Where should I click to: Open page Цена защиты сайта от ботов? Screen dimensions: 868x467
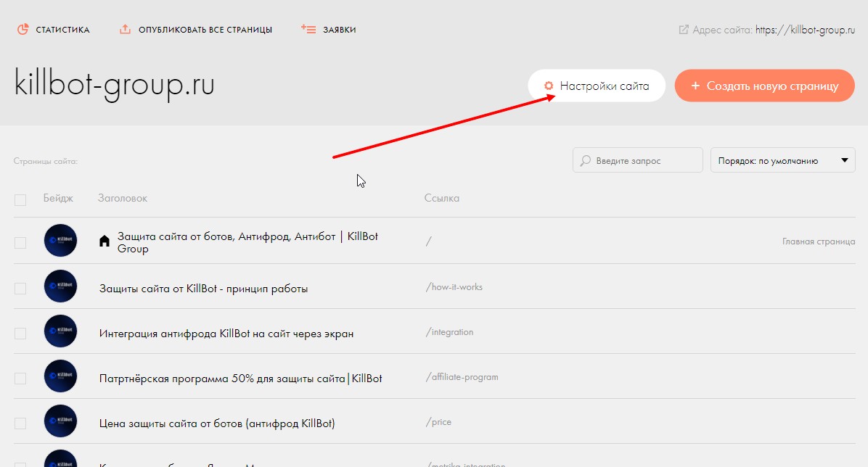click(217, 423)
